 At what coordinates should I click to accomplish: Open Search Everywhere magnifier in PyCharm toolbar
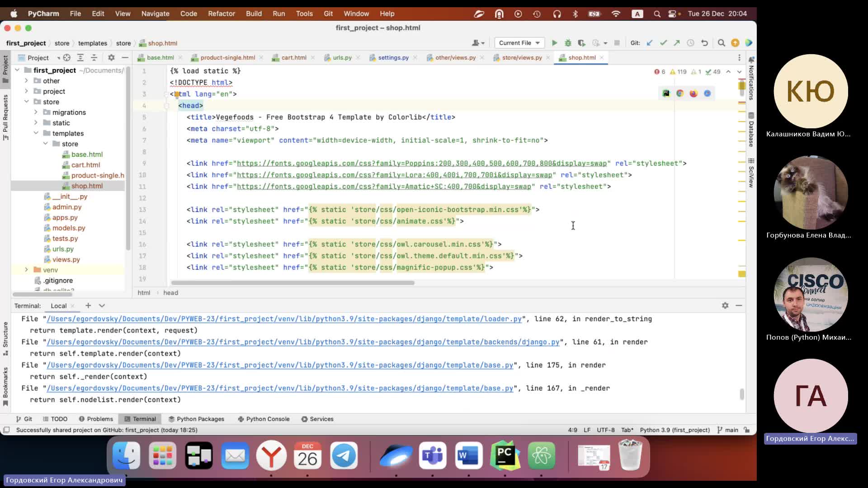722,43
